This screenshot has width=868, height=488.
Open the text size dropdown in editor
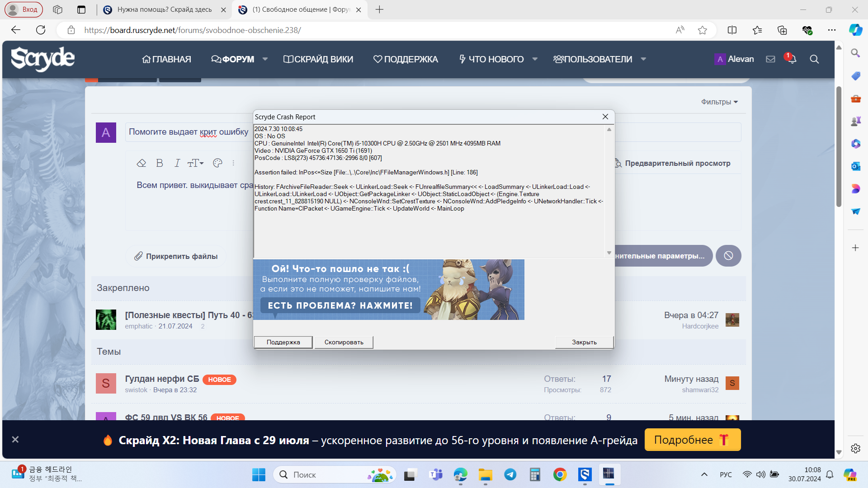[196, 163]
